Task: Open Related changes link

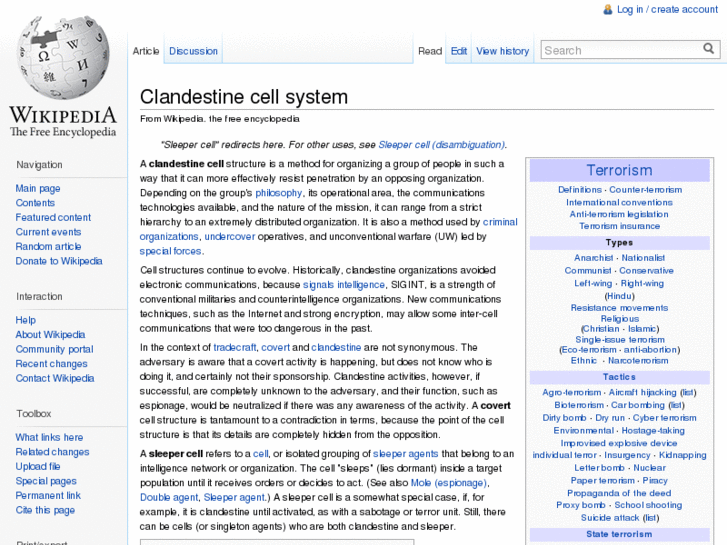Action: point(52,452)
